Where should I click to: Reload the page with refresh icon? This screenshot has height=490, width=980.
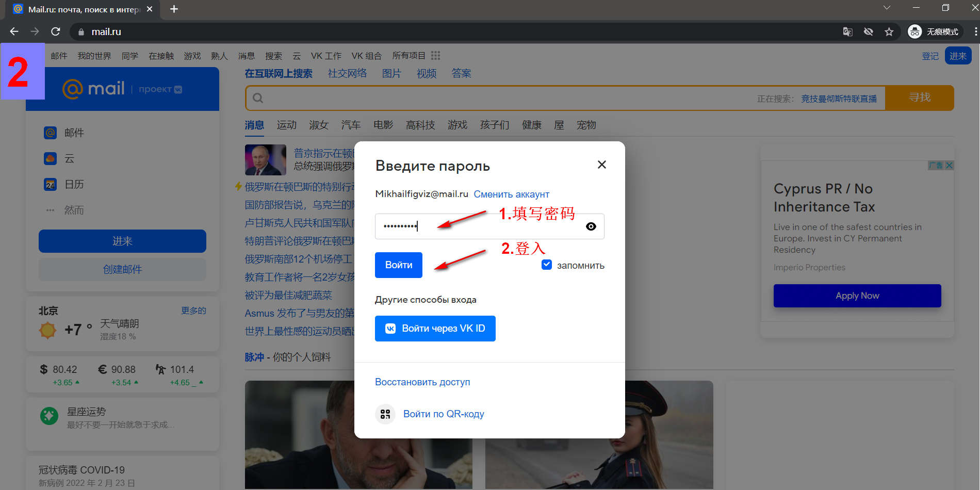pos(56,31)
